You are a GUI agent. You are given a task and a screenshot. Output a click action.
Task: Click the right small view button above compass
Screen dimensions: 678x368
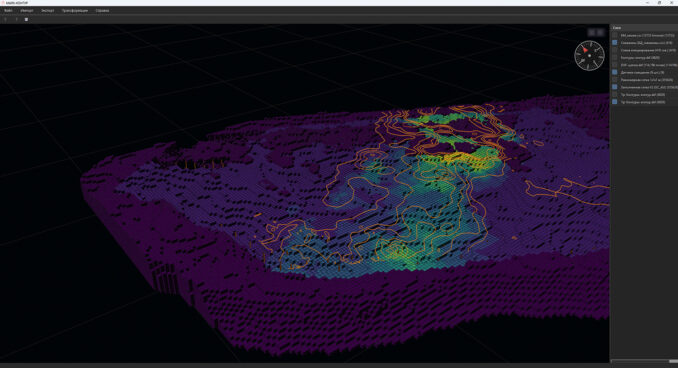(600, 32)
